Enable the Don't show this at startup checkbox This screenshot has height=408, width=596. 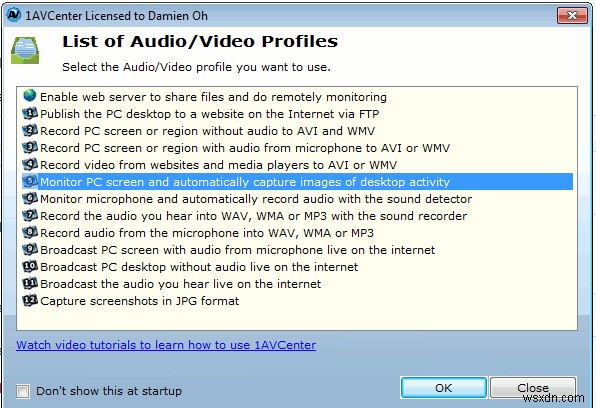pyautogui.click(x=22, y=391)
